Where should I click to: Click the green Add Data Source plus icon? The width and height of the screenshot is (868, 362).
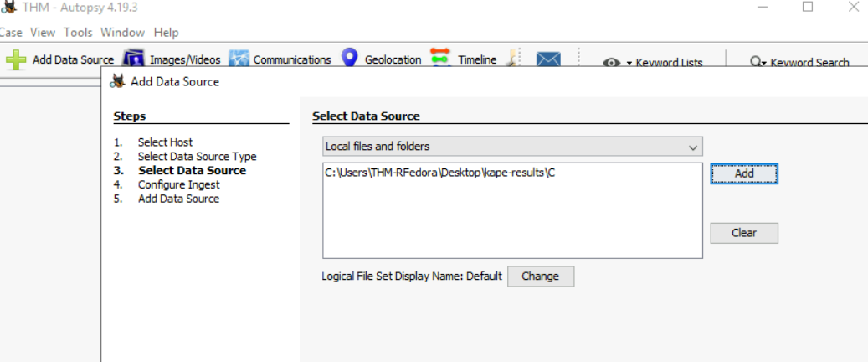16,59
